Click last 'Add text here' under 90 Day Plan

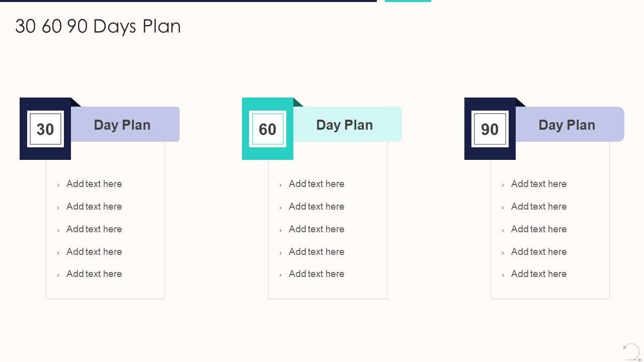coord(539,274)
